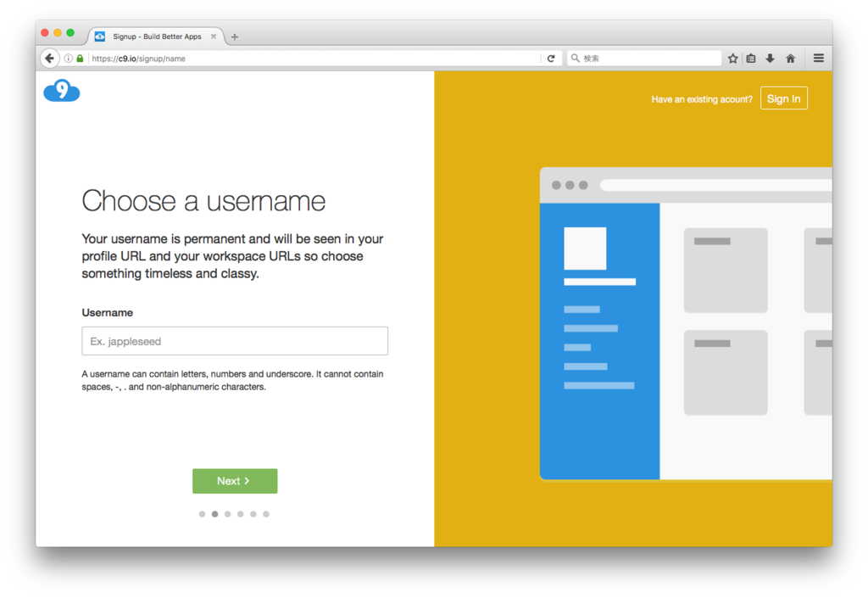868x598 pixels.
Task: Click the yellow minimize window button
Action: tap(58, 33)
